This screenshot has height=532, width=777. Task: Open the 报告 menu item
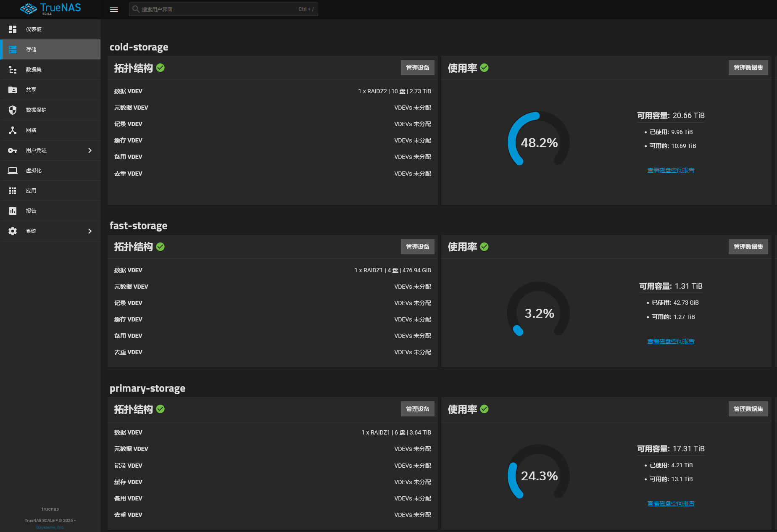[x=31, y=211]
